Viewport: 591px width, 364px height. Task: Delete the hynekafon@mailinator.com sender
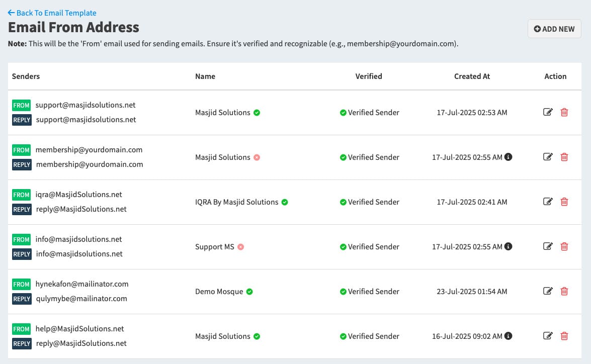564,291
